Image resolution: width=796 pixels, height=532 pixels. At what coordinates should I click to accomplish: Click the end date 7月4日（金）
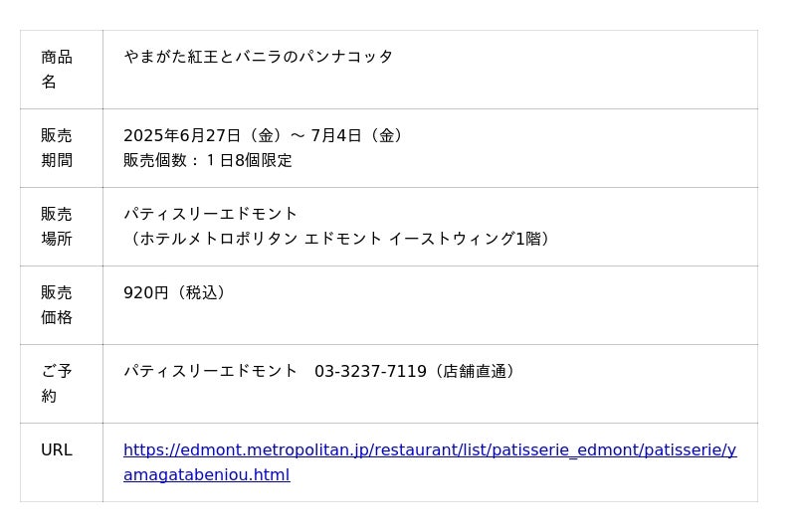(x=358, y=135)
